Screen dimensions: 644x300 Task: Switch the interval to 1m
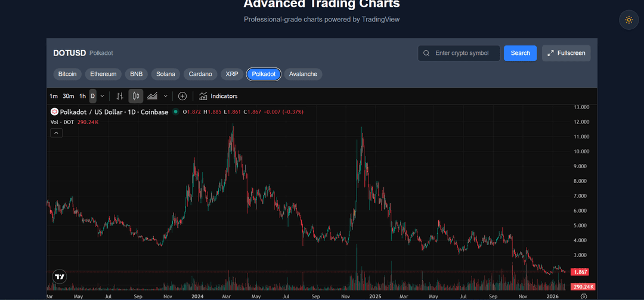click(54, 96)
